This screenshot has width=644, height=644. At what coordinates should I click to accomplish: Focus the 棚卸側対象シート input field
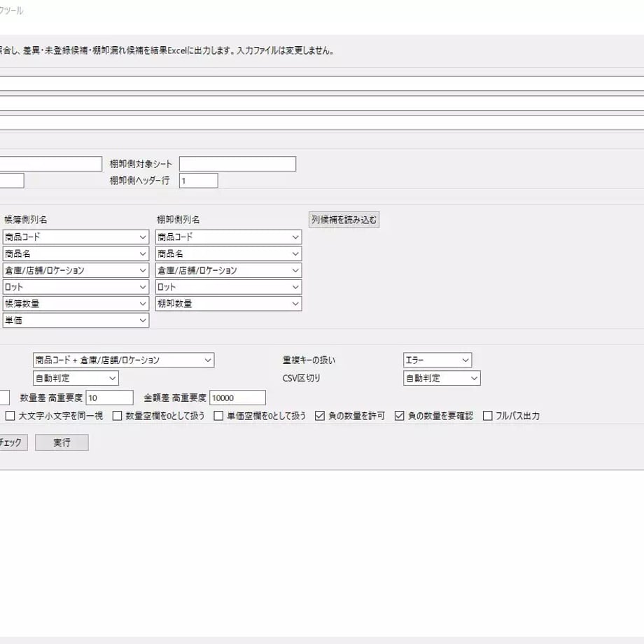237,164
